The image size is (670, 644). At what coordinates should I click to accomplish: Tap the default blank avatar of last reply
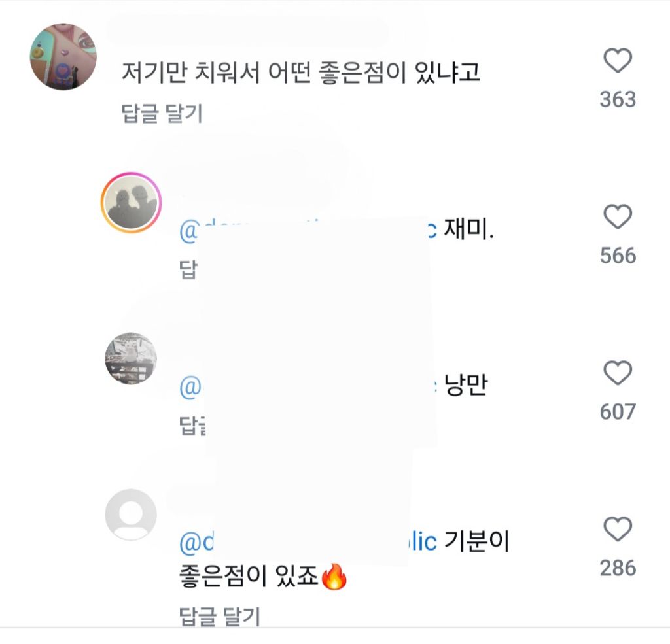131,515
